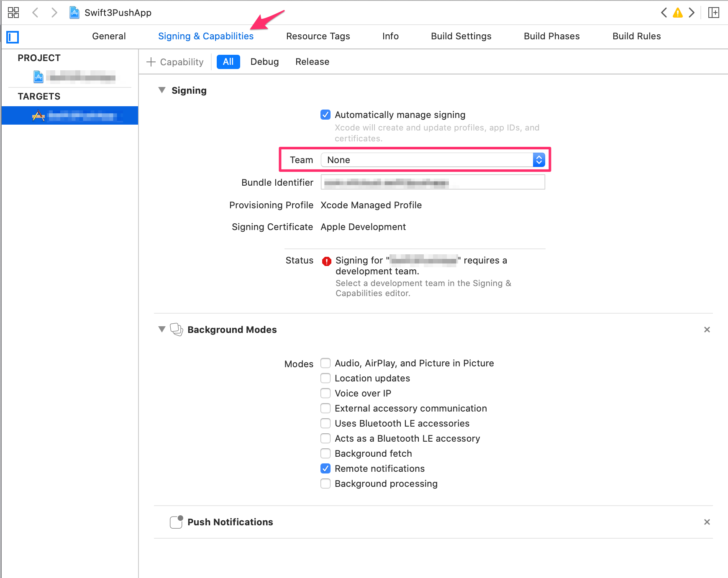Image resolution: width=728 pixels, height=578 pixels.
Task: Enable Voice over IP mode
Action: [x=326, y=393]
